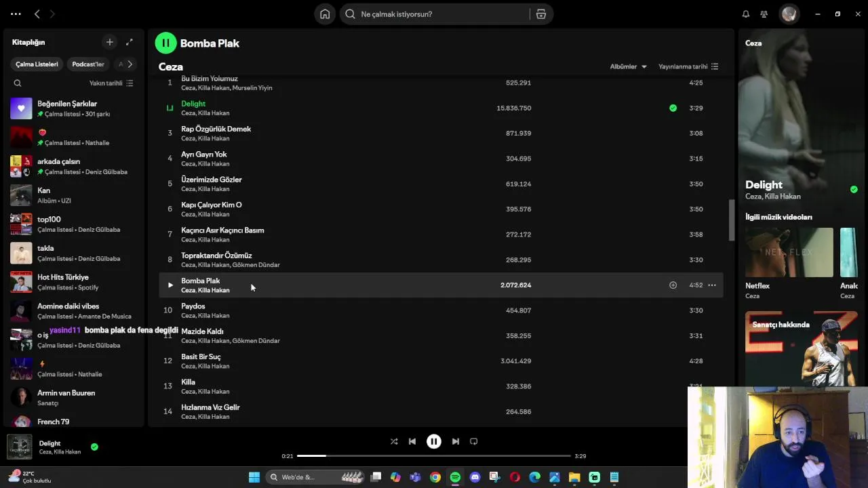Open the Yakın tarihli library sort
The width and height of the screenshot is (868, 488).
tap(111, 83)
